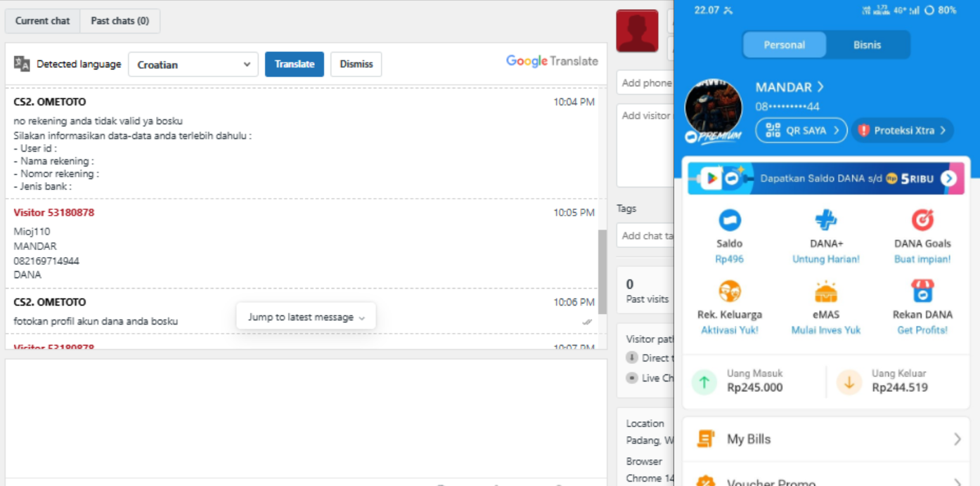980x486 pixels.
Task: Switch to the Current chat tab
Action: pos(43,21)
